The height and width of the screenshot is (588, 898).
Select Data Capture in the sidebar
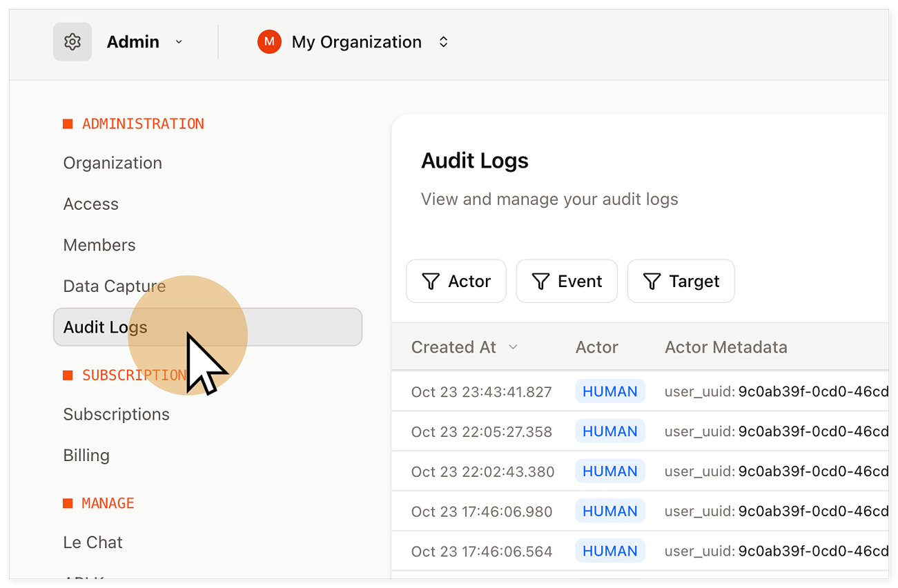[x=115, y=286]
